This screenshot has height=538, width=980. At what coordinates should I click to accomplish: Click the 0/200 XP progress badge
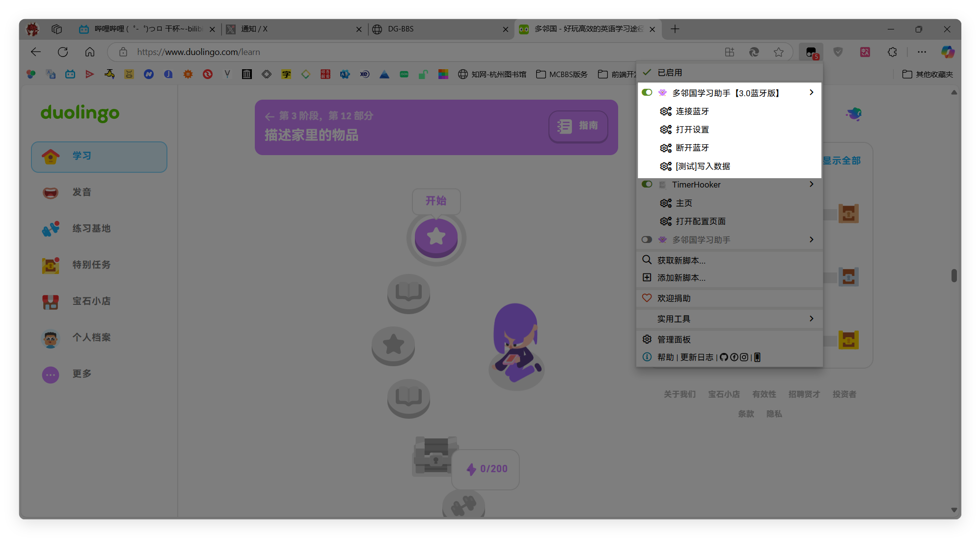pos(486,469)
